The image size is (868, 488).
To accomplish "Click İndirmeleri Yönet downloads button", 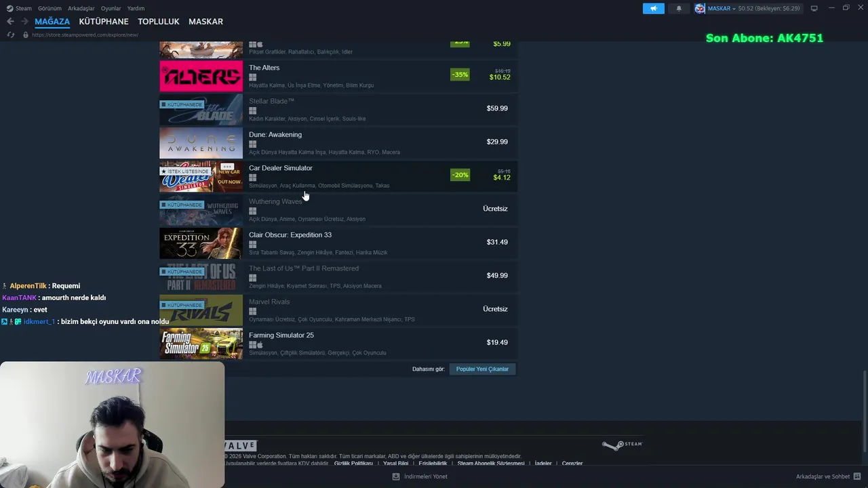I will pos(425,476).
